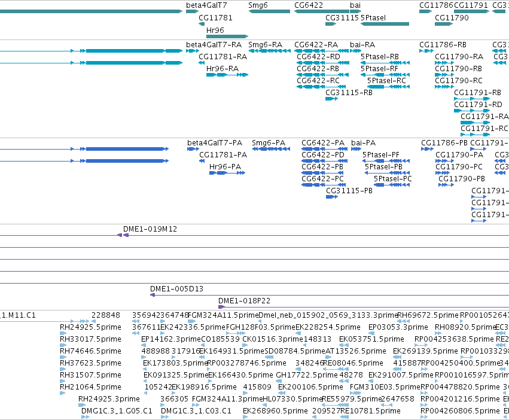Select the CG6422-RA transcript
Viewport: 509px width, 420px height.
[322, 51]
